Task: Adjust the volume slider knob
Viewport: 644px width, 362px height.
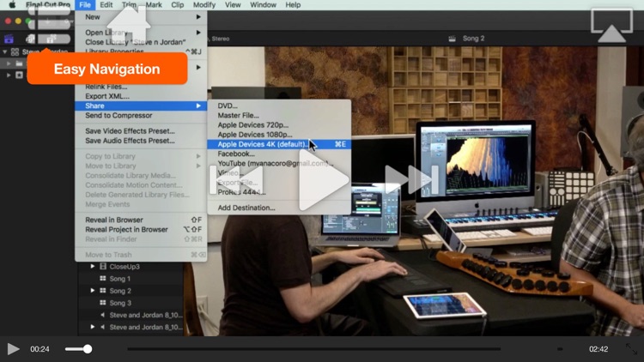Action: (x=88, y=349)
